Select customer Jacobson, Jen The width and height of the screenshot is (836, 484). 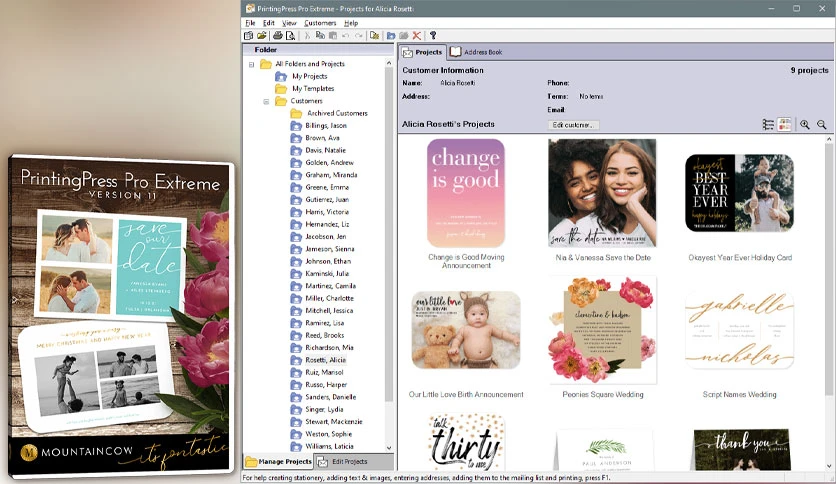click(325, 236)
